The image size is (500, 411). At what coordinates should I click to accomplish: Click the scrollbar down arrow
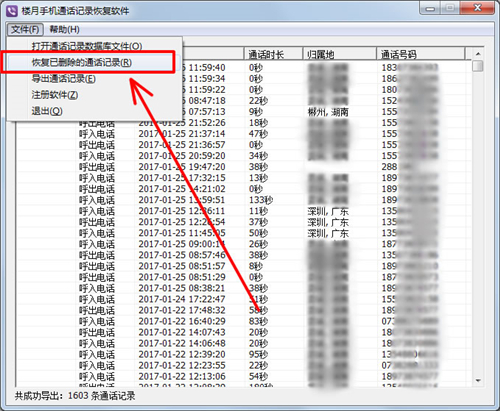pyautogui.click(x=478, y=380)
